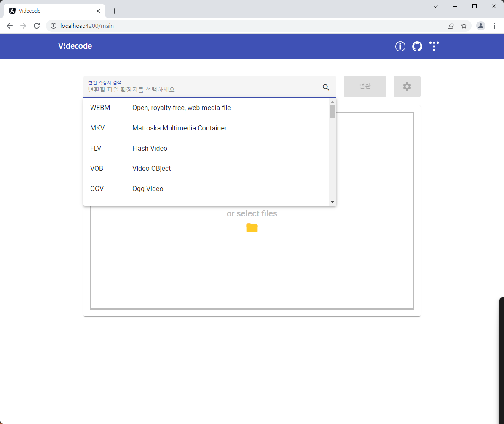Click the V!decode title
This screenshot has height=424, width=504.
[75, 46]
